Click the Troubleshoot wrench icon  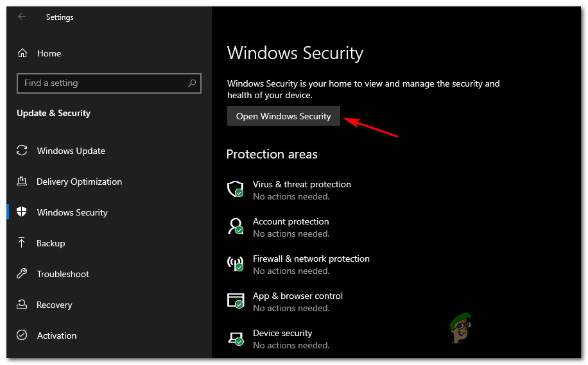[x=22, y=274]
